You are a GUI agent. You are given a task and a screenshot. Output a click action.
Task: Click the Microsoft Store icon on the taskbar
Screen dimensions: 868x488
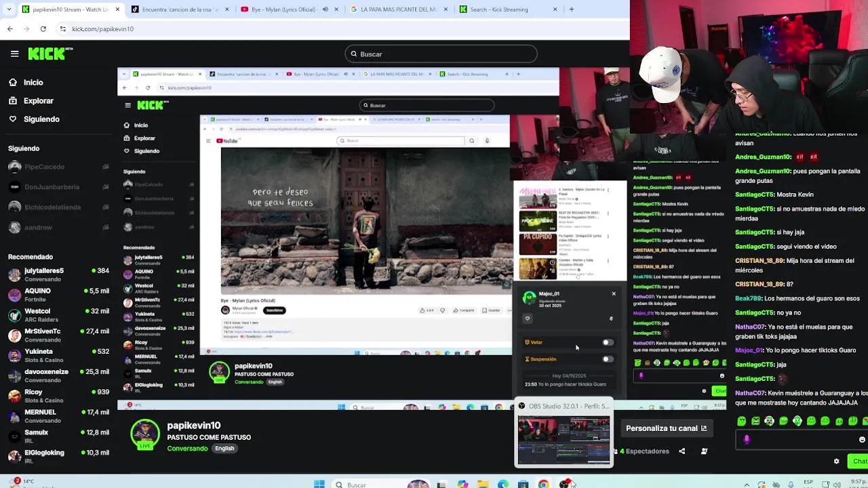pyautogui.click(x=523, y=484)
